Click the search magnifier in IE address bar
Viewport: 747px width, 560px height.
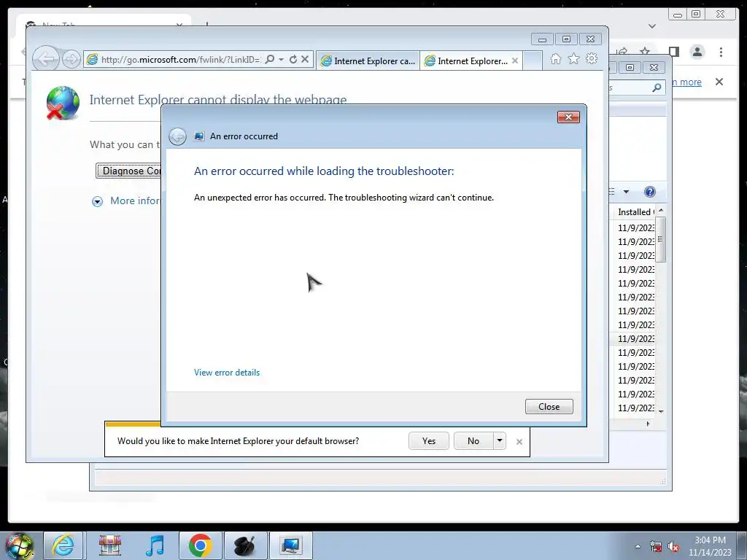[x=270, y=59]
